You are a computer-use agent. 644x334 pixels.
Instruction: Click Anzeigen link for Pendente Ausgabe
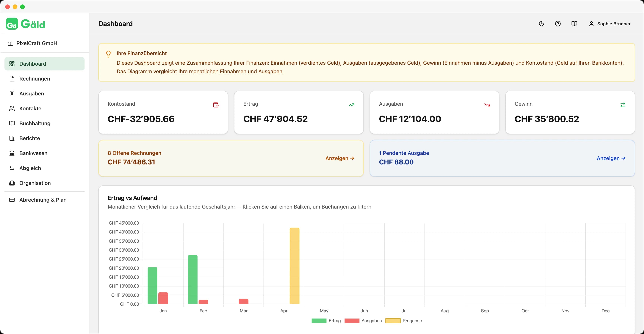[611, 158]
